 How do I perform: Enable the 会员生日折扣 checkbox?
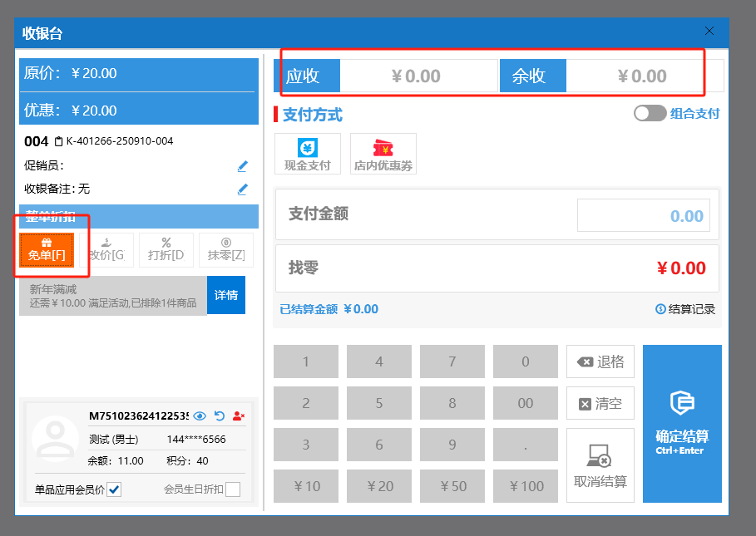click(233, 489)
